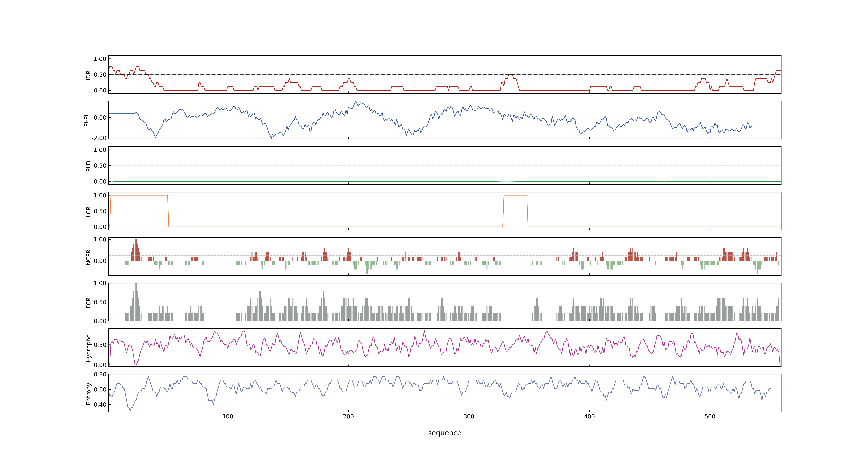Click the "IDR" y-axis label
The height and width of the screenshot is (463, 868).
pyautogui.click(x=89, y=75)
